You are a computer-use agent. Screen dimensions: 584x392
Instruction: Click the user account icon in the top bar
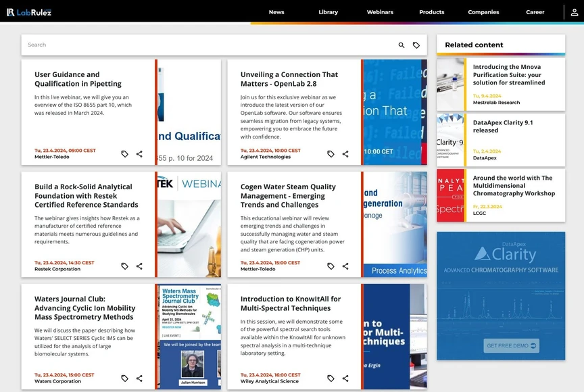[575, 11]
